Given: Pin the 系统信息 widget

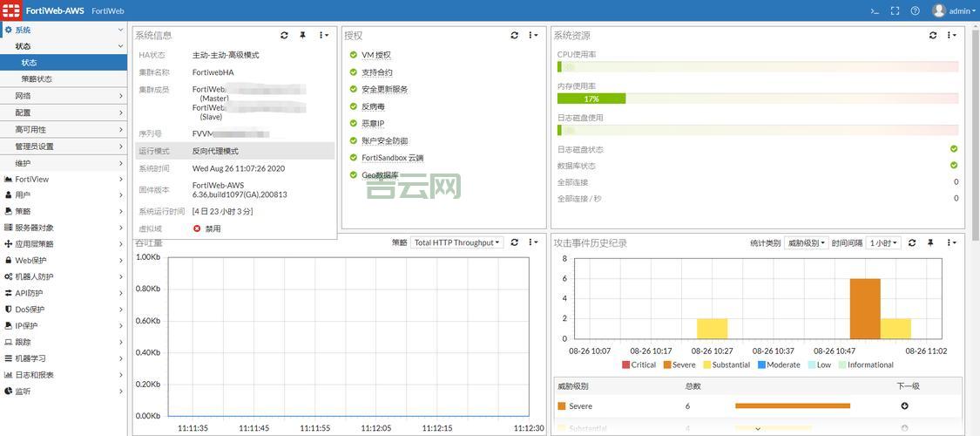Looking at the screenshot, I should pos(303,36).
